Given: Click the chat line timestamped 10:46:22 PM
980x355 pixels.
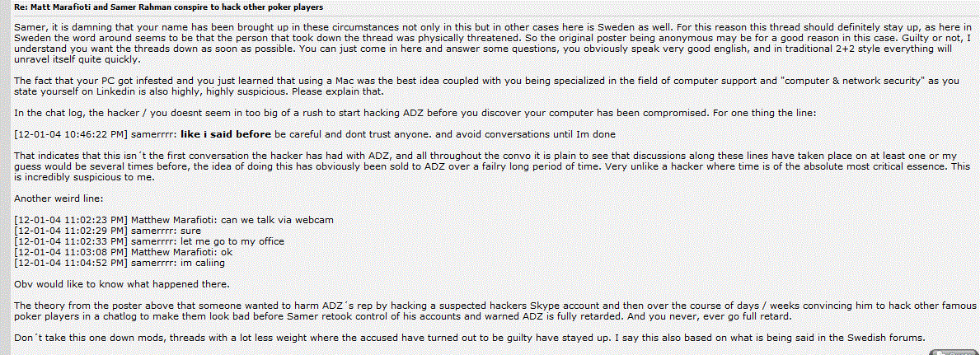Looking at the screenshot, I should [315, 133].
